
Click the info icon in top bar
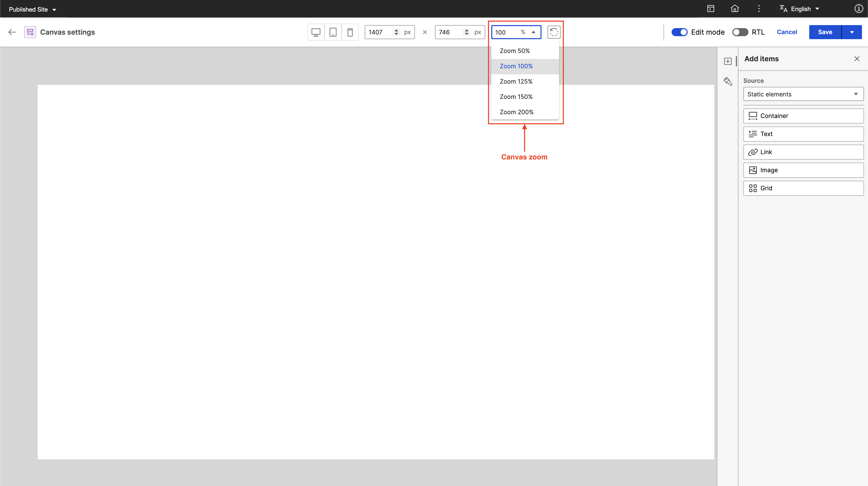point(858,9)
